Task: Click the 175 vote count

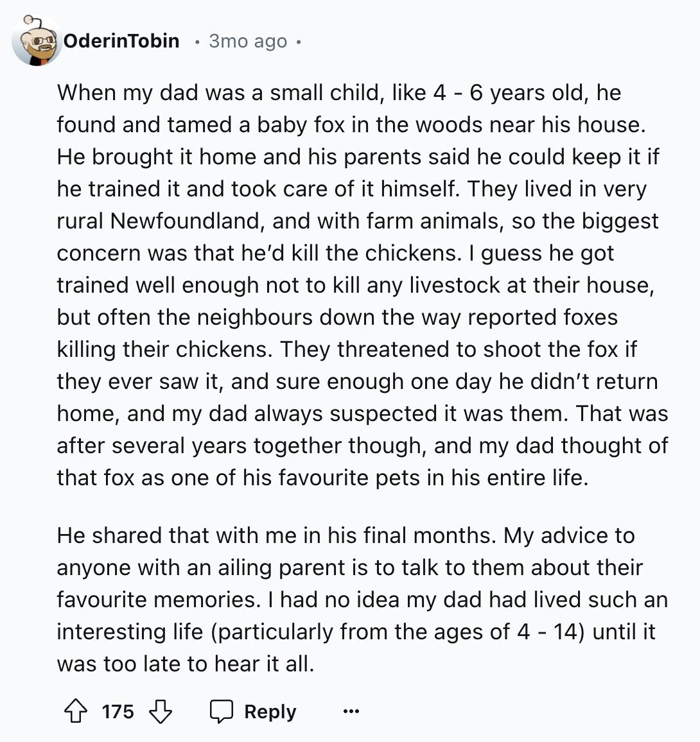Action: pyautogui.click(x=118, y=711)
